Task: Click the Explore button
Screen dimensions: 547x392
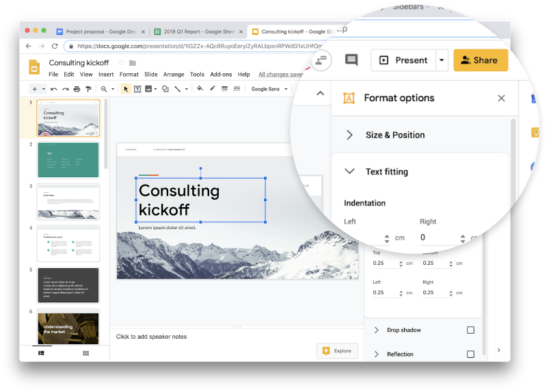Action: pyautogui.click(x=337, y=351)
